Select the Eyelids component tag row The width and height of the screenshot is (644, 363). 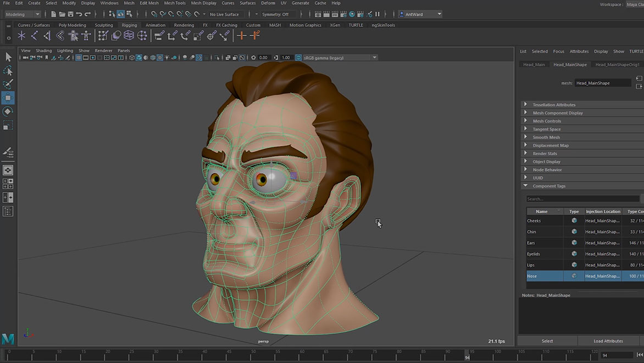coord(545,254)
